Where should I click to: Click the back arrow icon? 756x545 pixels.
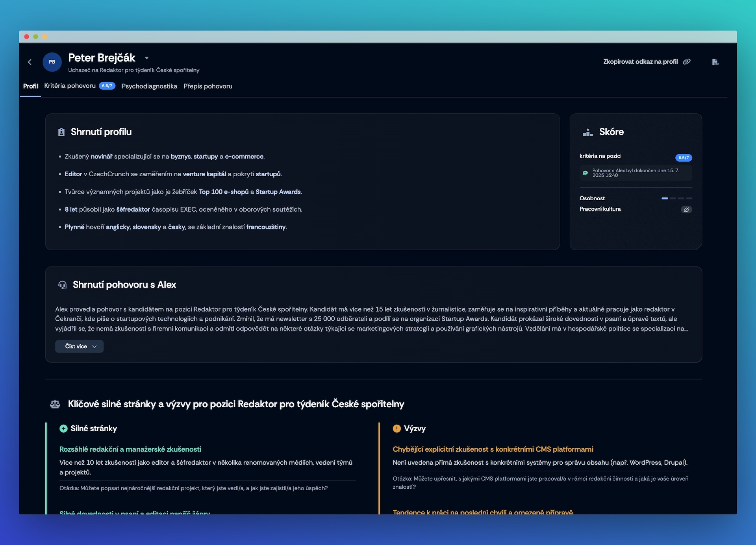[30, 62]
